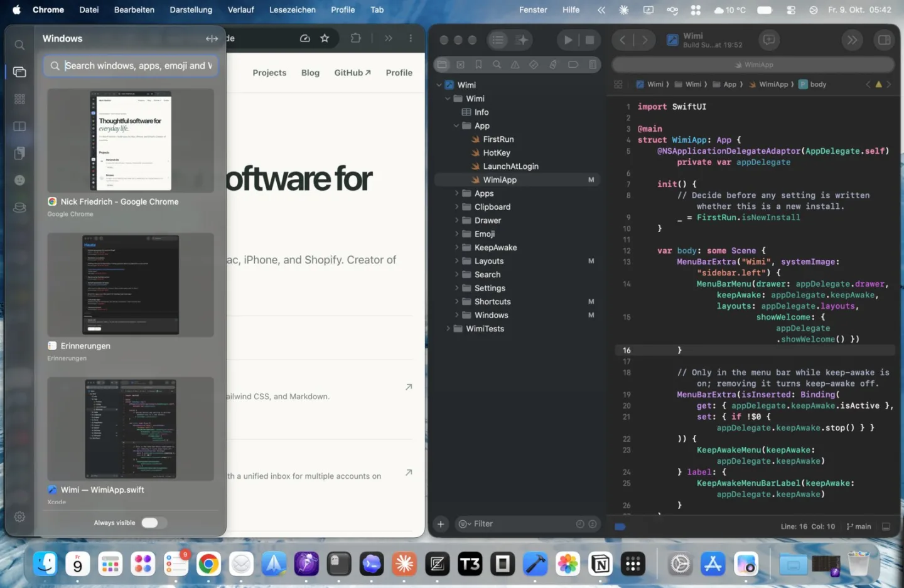
Task: Toggle the recent files filter clock icon
Action: click(580, 524)
